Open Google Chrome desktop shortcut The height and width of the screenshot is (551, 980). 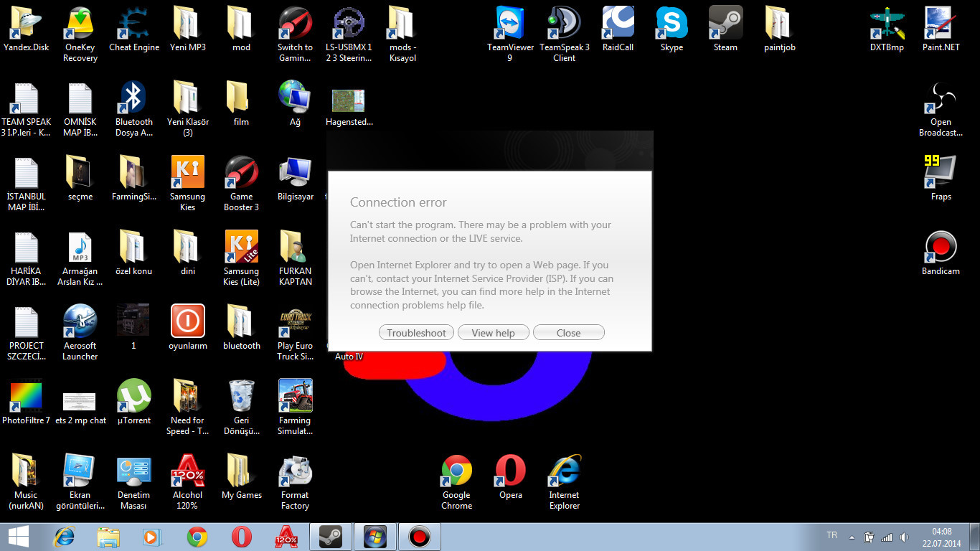tap(456, 482)
